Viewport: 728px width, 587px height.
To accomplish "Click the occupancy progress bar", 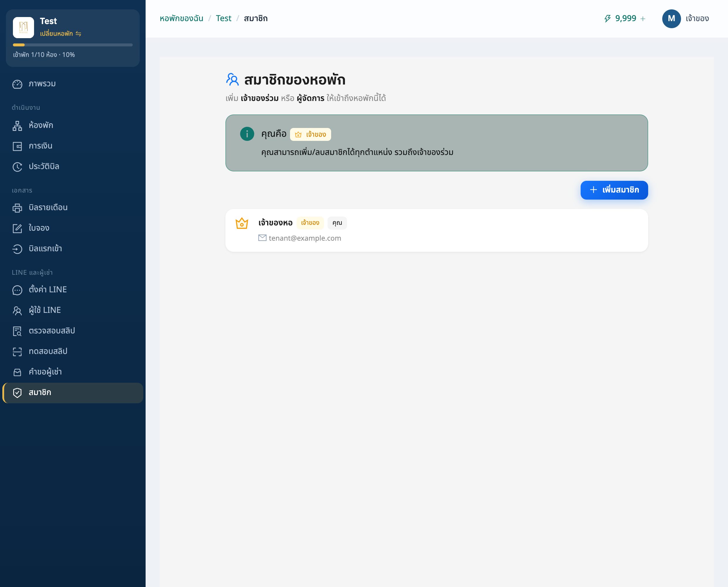I will [73, 45].
